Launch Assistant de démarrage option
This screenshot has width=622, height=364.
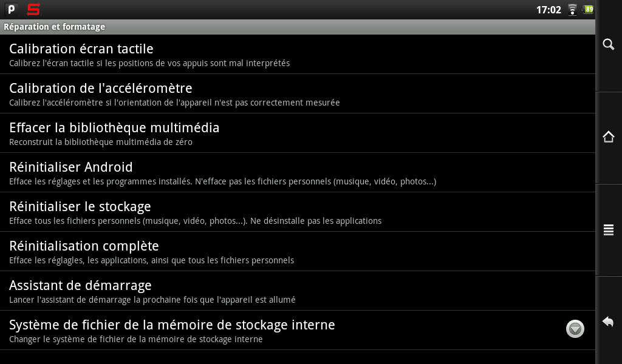pyautogui.click(x=298, y=291)
